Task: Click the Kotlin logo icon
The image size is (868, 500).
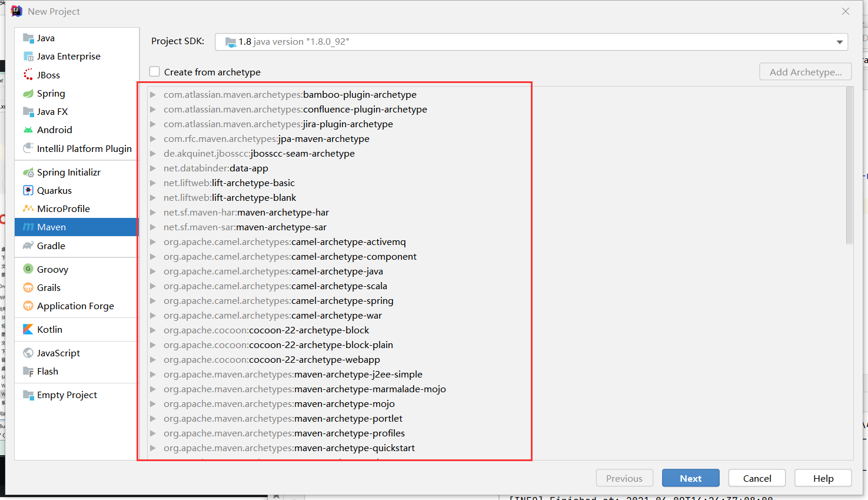Action: click(x=28, y=329)
